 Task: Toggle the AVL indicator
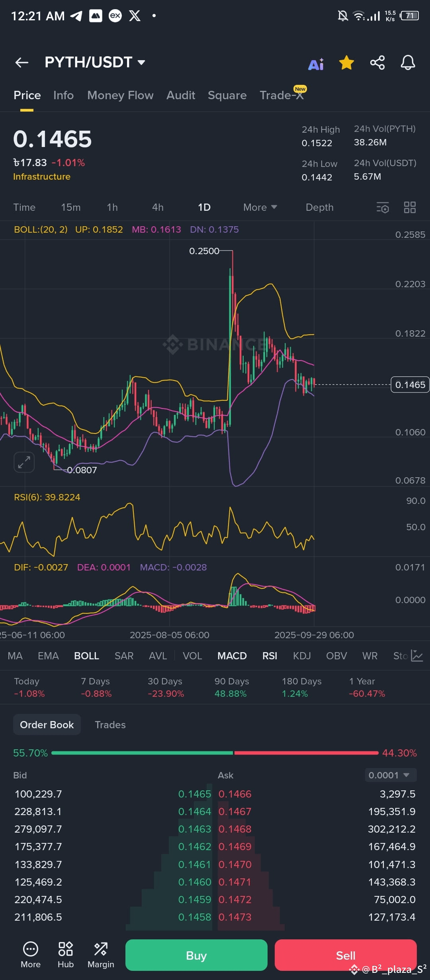158,656
